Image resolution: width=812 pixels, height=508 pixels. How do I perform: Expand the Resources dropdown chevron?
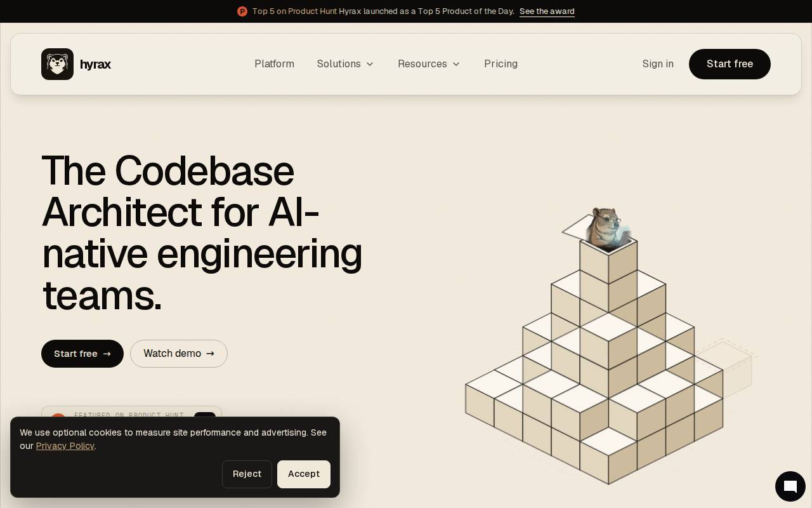456,64
